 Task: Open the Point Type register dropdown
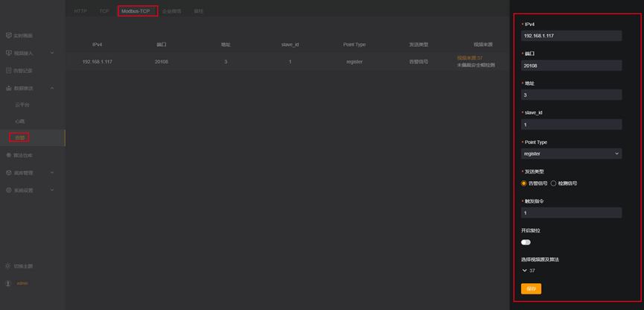pos(571,154)
